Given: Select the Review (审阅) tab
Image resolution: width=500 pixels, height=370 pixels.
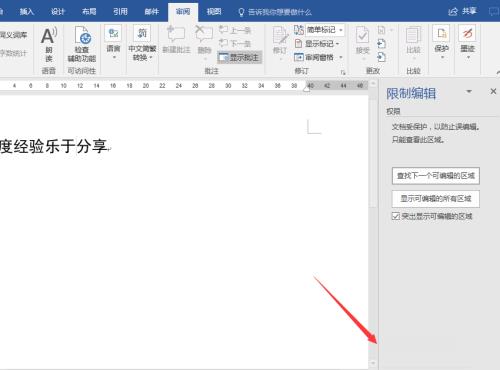Looking at the screenshot, I should point(183,12).
